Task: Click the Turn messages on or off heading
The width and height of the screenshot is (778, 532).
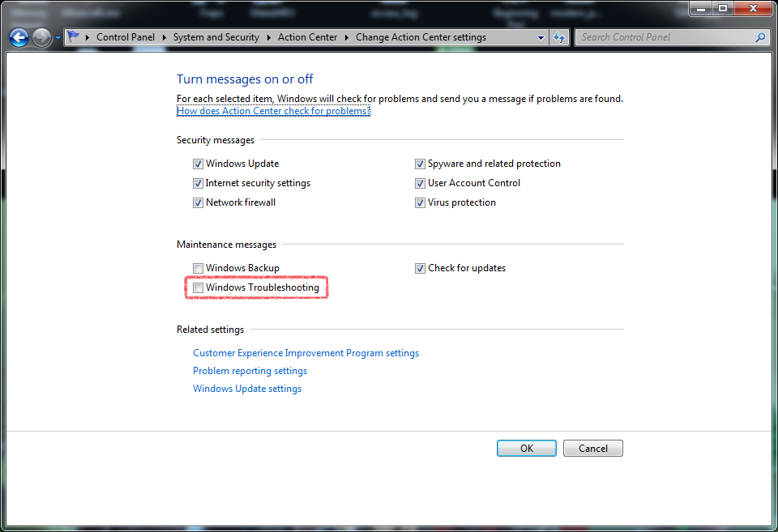Action: point(245,79)
